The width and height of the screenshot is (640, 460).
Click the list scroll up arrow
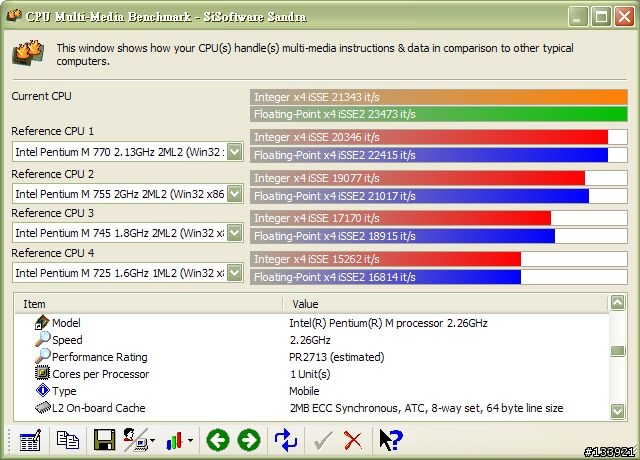coord(617,303)
